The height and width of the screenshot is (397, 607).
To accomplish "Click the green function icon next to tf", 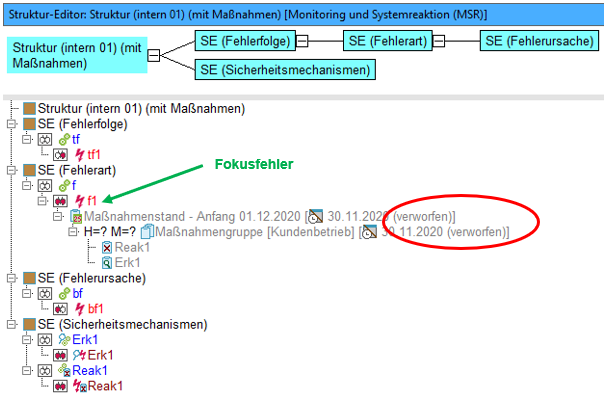I will tap(64, 139).
